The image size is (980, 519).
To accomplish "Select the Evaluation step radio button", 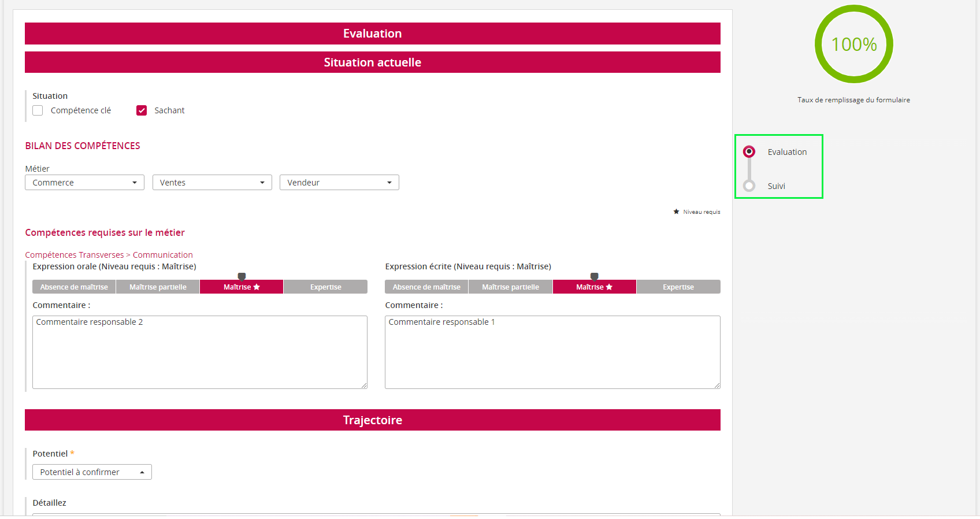I will pos(749,152).
